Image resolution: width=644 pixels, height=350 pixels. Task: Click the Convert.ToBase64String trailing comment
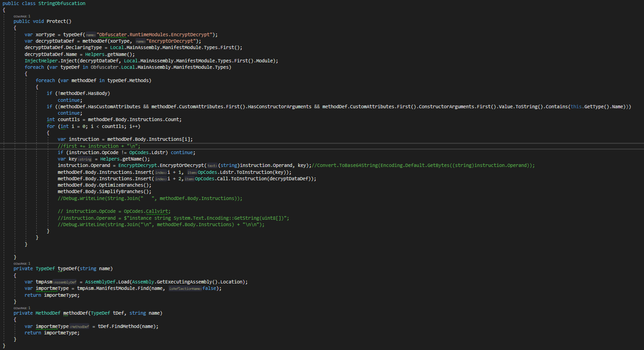click(x=423, y=165)
